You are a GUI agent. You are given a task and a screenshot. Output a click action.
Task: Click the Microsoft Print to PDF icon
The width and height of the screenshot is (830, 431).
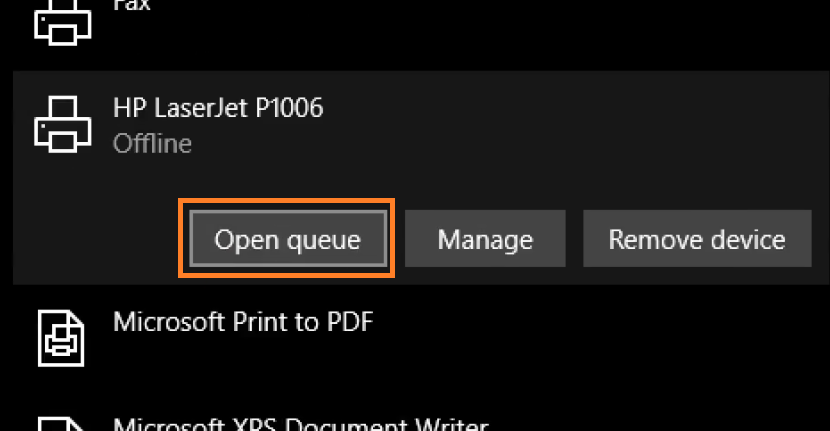point(62,336)
